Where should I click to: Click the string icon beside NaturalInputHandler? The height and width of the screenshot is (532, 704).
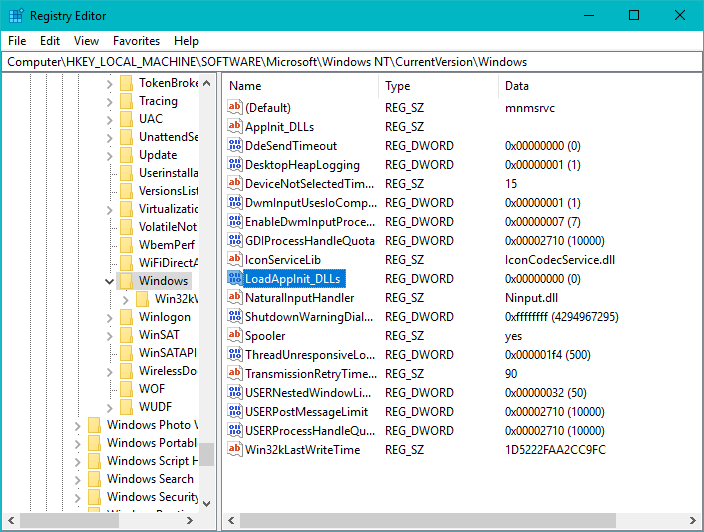[x=234, y=297]
